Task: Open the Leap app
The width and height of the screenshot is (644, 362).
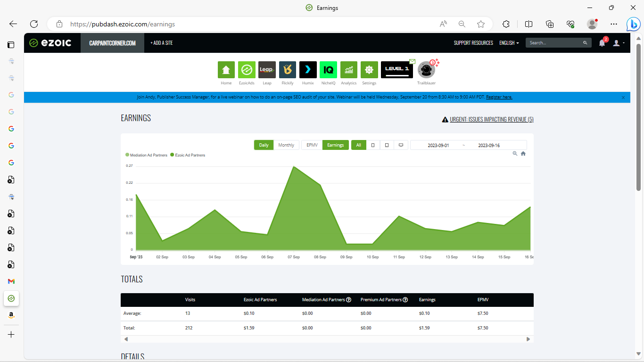Action: coord(267,70)
